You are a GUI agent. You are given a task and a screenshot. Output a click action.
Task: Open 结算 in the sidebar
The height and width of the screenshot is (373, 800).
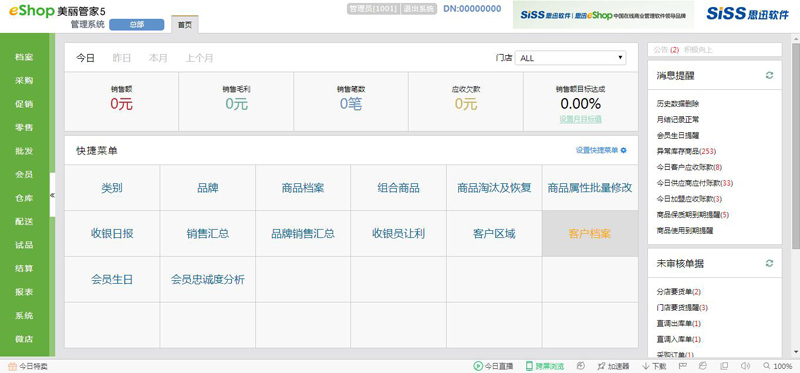point(24,268)
